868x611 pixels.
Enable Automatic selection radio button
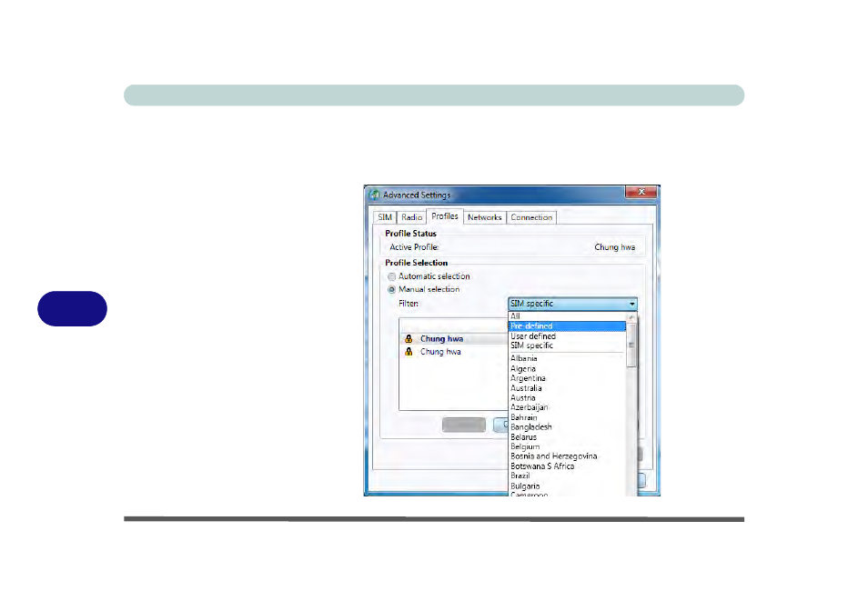pyautogui.click(x=392, y=276)
